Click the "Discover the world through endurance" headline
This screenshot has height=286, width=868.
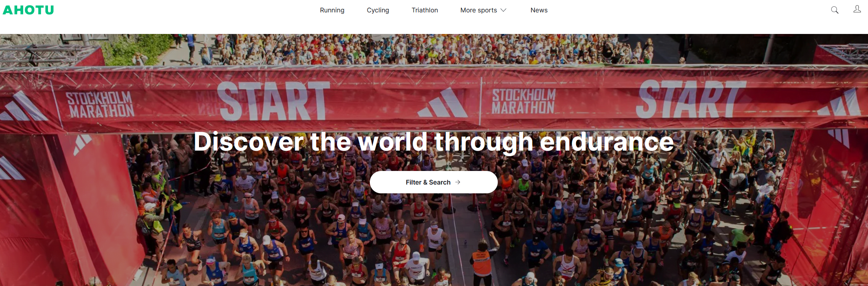pos(434,141)
